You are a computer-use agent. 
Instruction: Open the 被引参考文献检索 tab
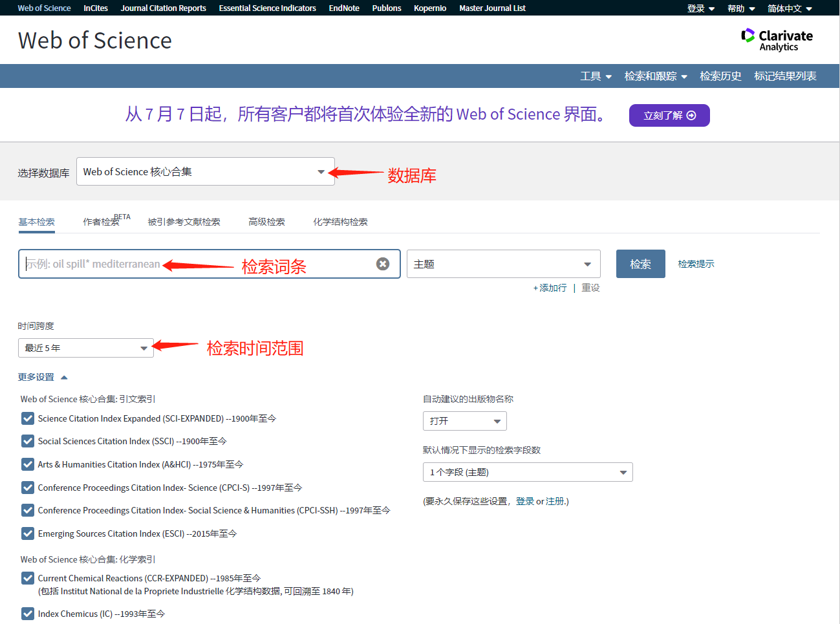pyautogui.click(x=184, y=222)
